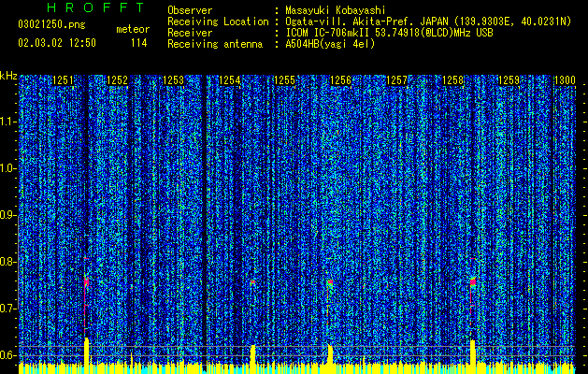Click the meteor count 114

(x=138, y=43)
